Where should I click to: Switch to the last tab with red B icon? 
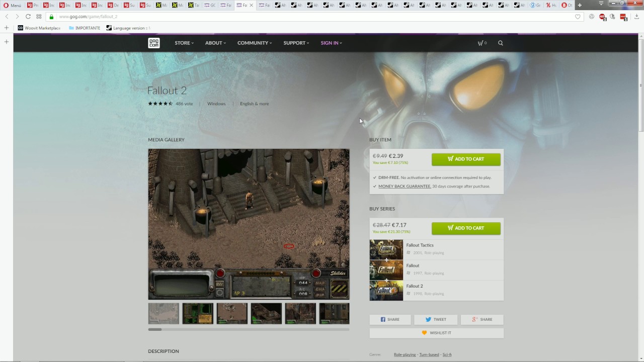tap(567, 5)
